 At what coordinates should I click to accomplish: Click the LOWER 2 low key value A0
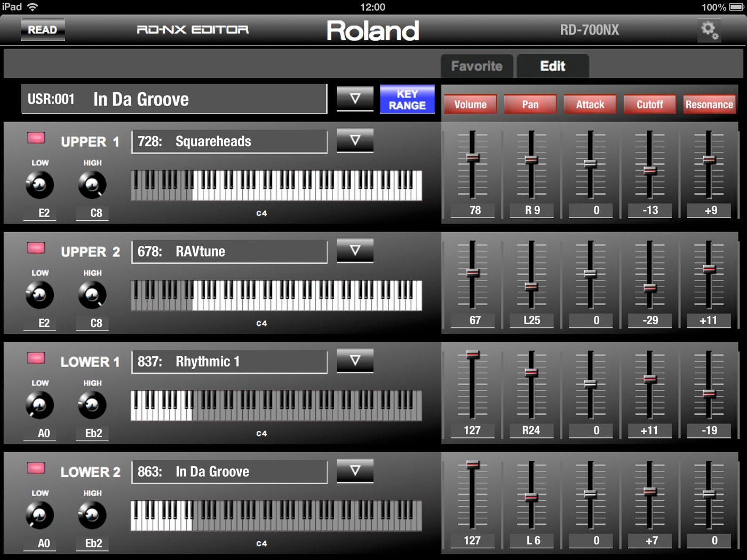coord(40,543)
